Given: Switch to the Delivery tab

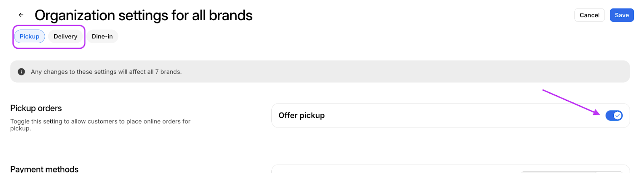Looking at the screenshot, I should 65,36.
